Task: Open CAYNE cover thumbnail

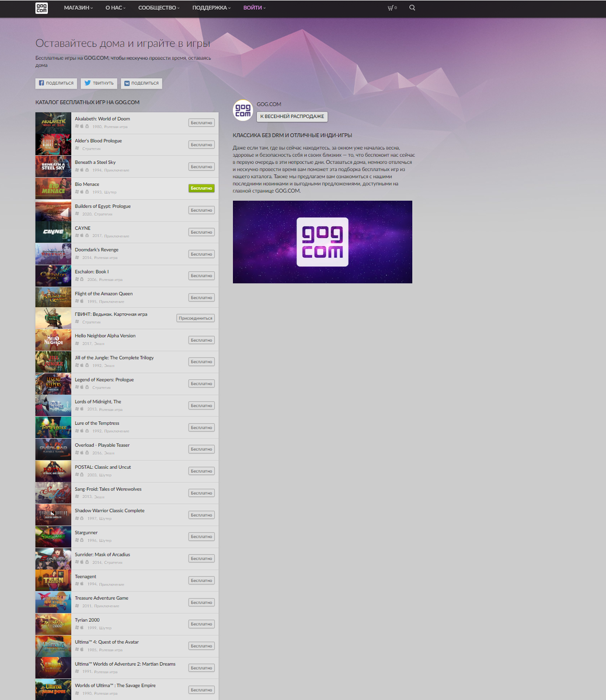Action: [x=53, y=232]
